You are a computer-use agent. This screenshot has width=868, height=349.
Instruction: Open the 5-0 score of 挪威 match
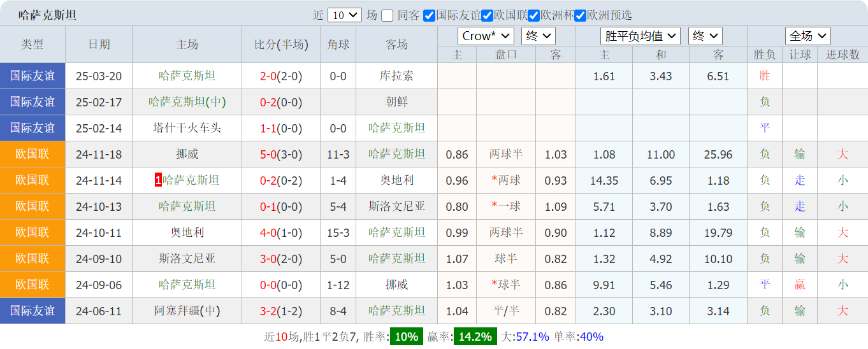268,154
